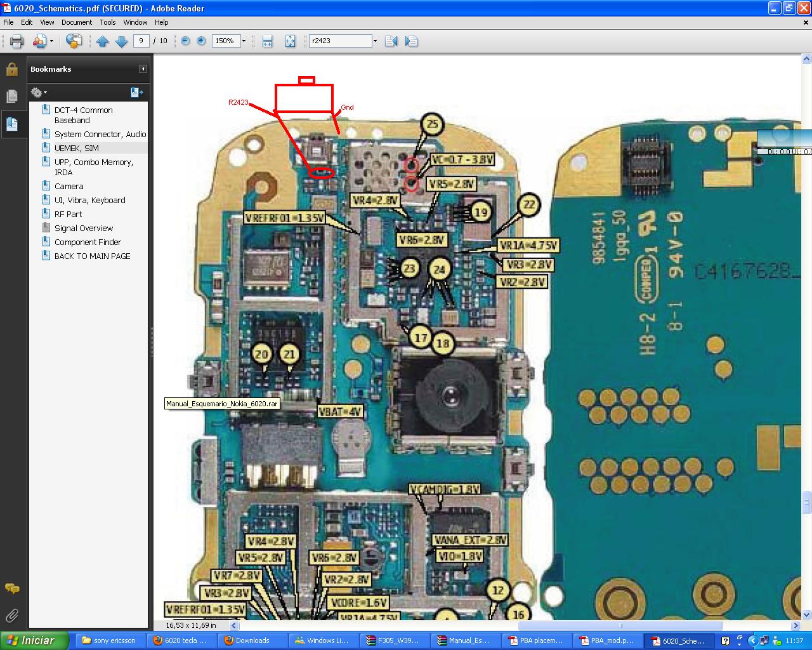The height and width of the screenshot is (650, 812).
Task: Click the fit width scrolling icon
Action: 267,41
